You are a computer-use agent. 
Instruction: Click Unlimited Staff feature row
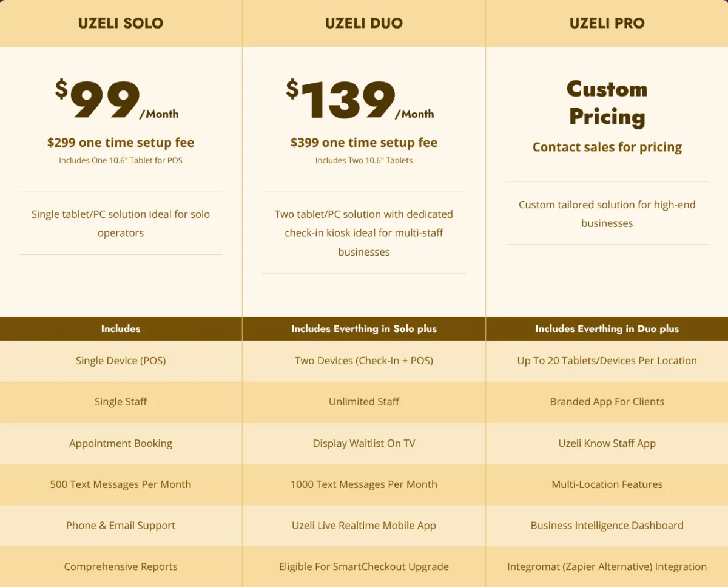[364, 402]
